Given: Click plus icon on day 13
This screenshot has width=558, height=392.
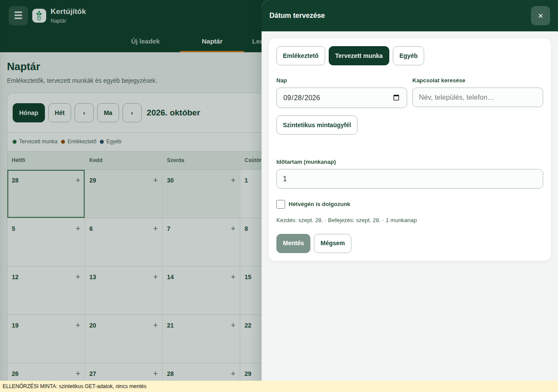Looking at the screenshot, I should 155,277.
